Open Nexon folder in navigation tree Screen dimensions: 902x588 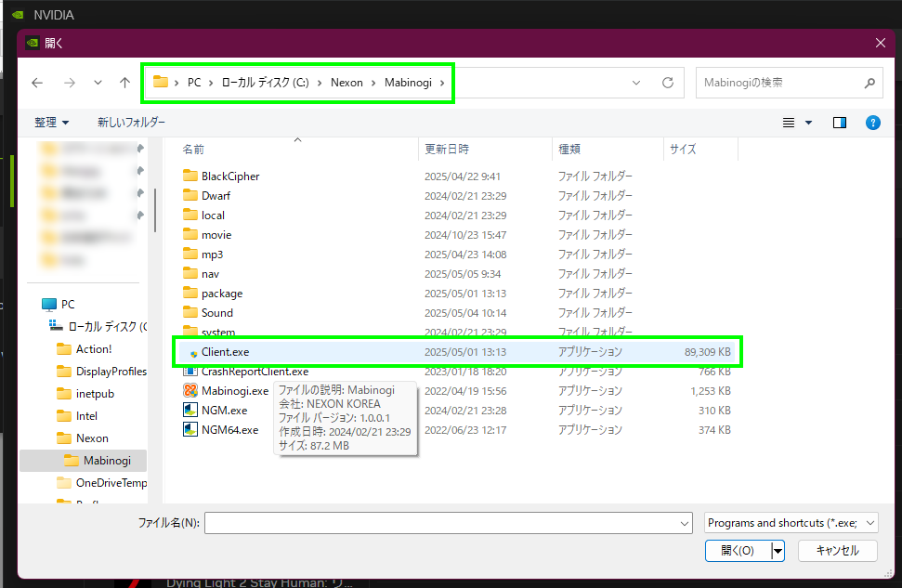92,438
